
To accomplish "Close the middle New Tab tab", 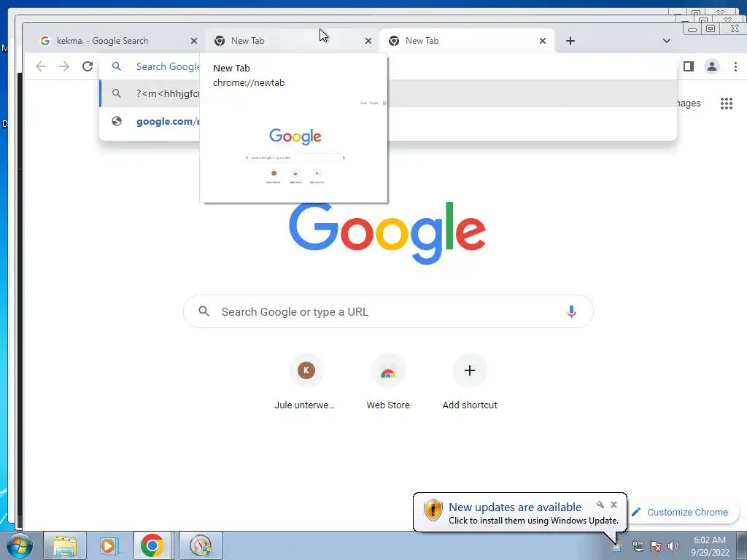I will tap(368, 41).
